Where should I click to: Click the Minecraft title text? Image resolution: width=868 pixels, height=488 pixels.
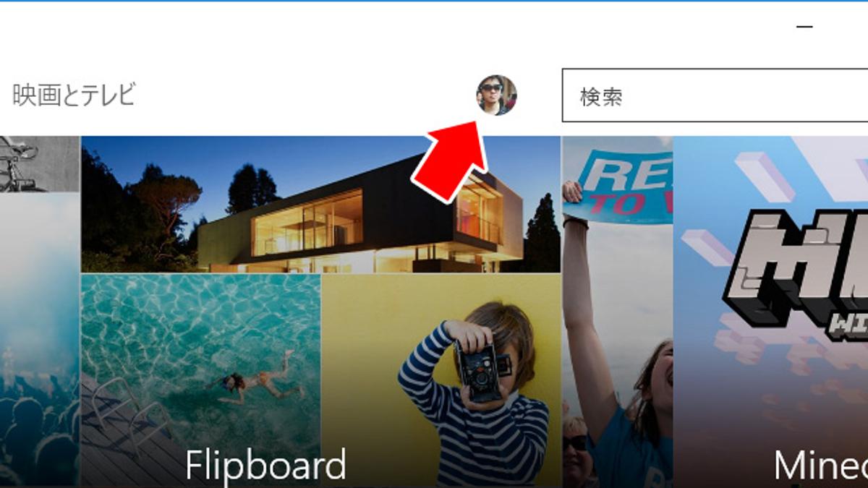(820, 465)
